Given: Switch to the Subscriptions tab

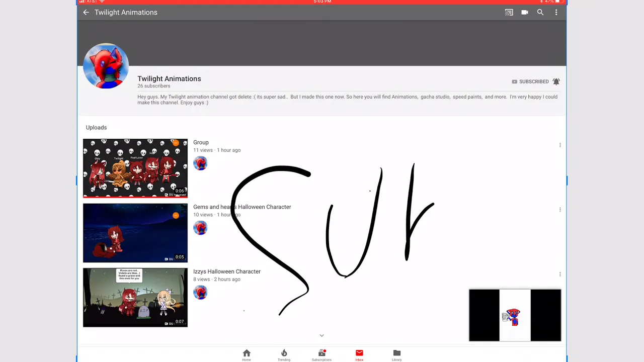Looking at the screenshot, I should click(321, 355).
